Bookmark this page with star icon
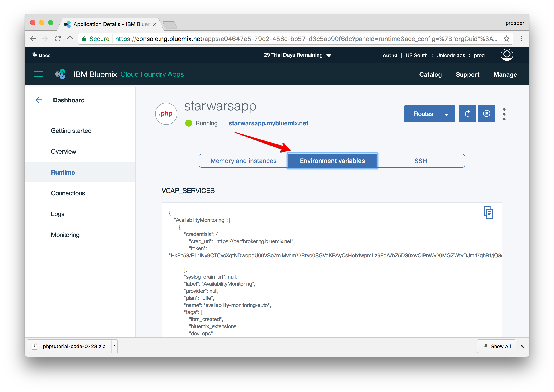The width and height of the screenshot is (554, 392). [x=506, y=39]
